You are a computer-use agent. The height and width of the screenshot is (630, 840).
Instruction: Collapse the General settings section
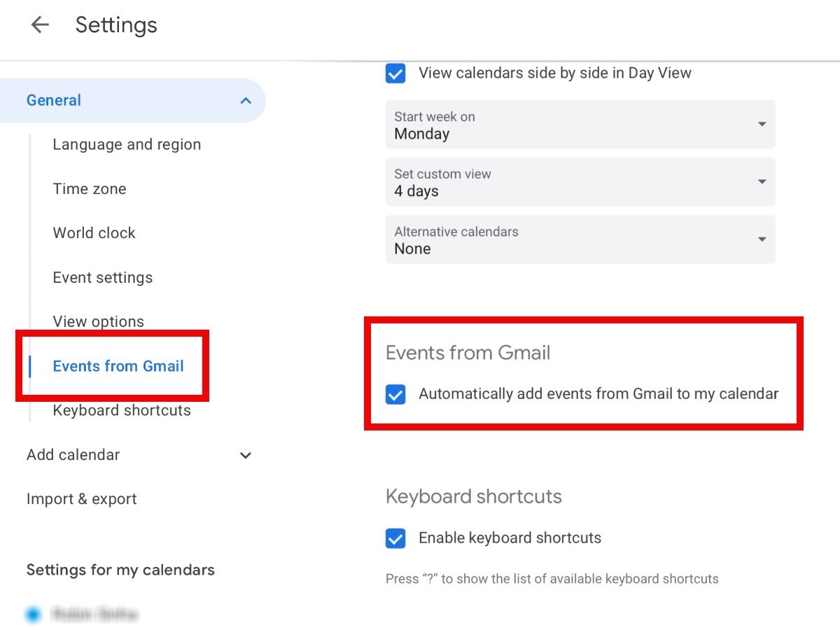[245, 100]
